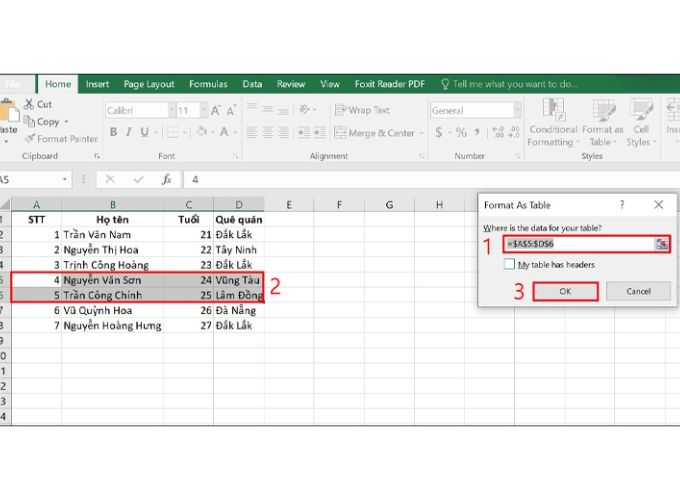Decrease font size with smaller A
Screen dimensions: 680x500
click(231, 111)
